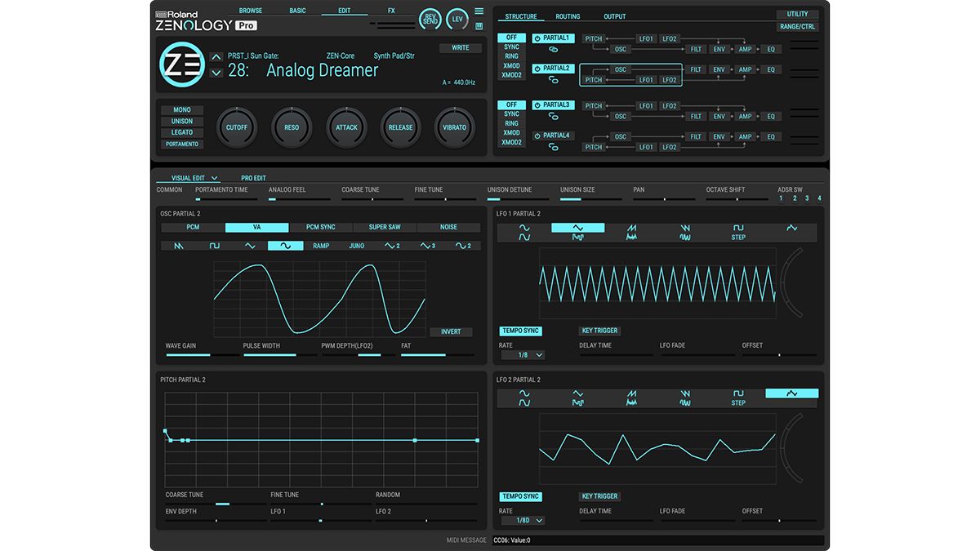Image resolution: width=980 pixels, height=551 pixels.
Task: Switch to the ROUTING tab
Action: (568, 16)
